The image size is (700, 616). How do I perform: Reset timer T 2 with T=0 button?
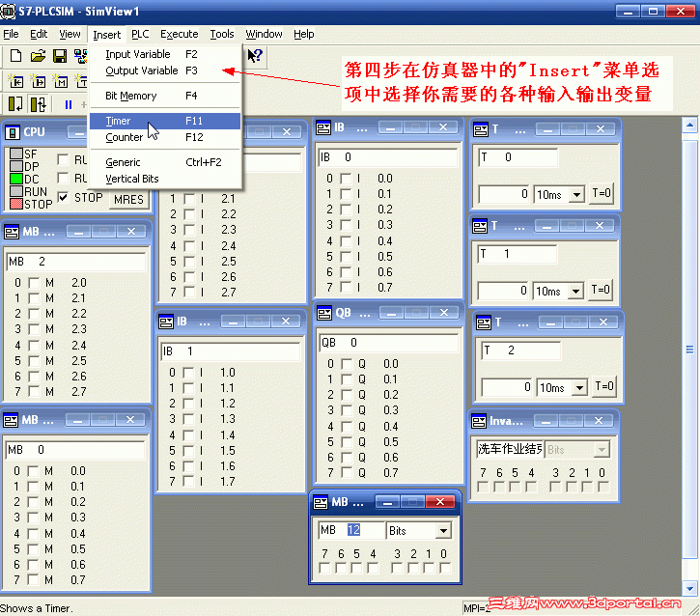tap(604, 386)
